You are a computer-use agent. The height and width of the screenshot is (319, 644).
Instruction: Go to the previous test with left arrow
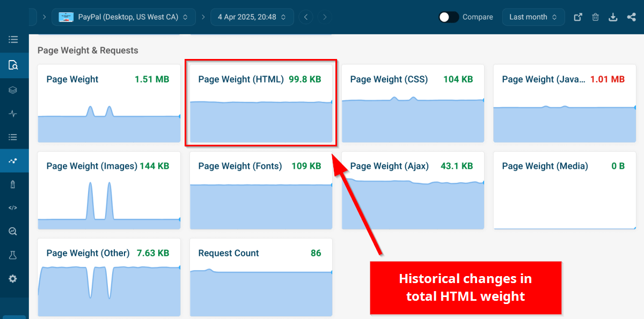click(306, 17)
